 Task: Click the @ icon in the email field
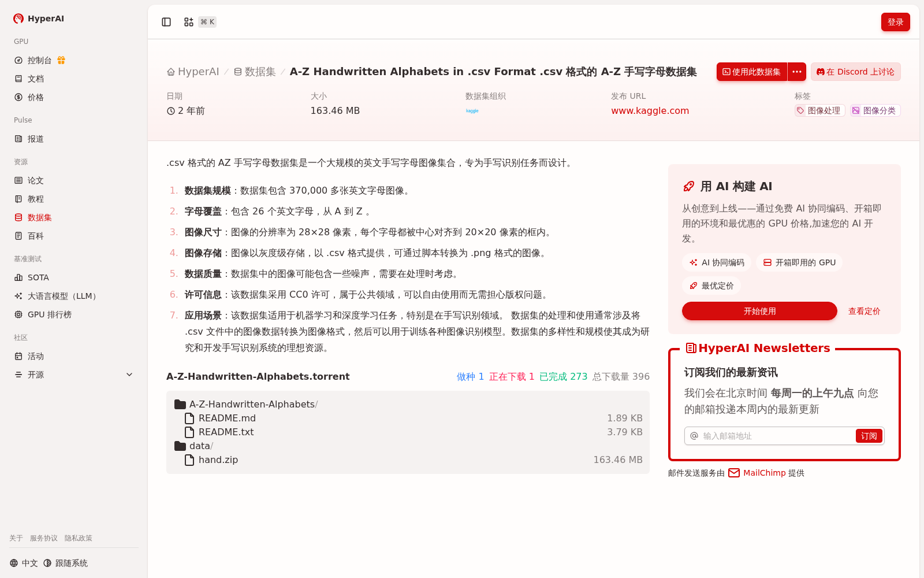click(x=694, y=436)
